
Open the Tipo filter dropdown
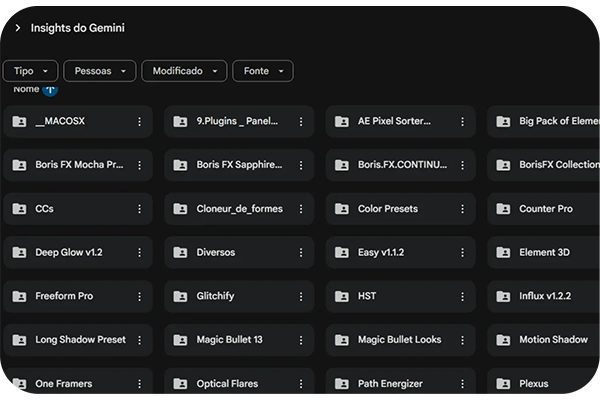coord(30,71)
